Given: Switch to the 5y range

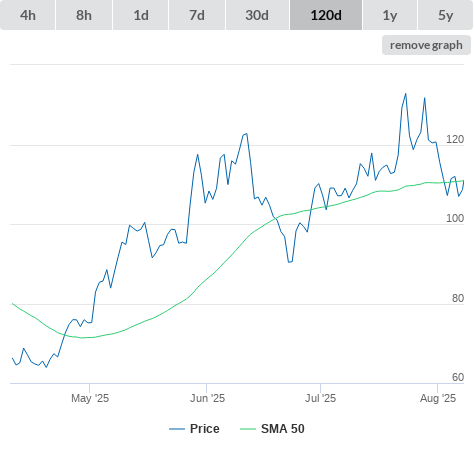Looking at the screenshot, I should click(445, 15).
